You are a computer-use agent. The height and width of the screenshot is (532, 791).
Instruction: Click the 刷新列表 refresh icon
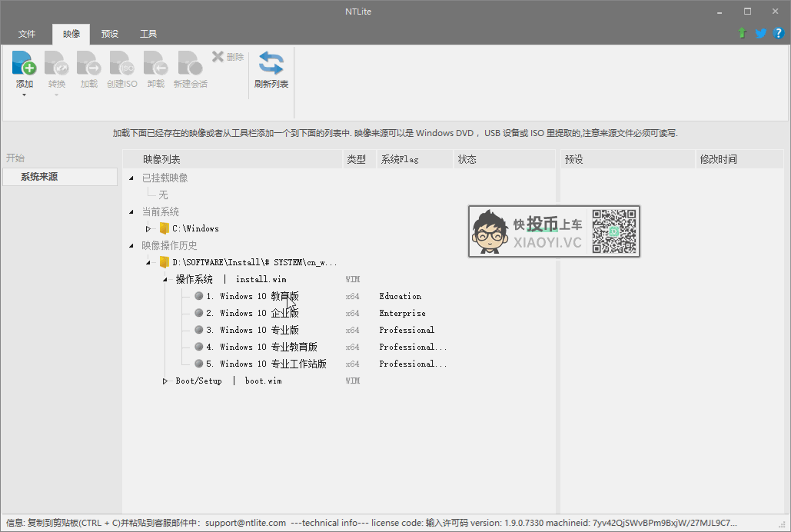pos(271,64)
